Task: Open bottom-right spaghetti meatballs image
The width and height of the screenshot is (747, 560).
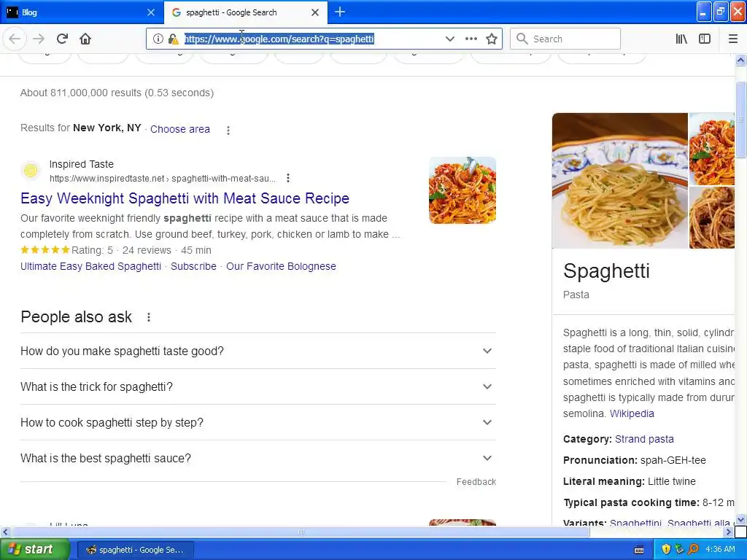Action: pos(712,217)
